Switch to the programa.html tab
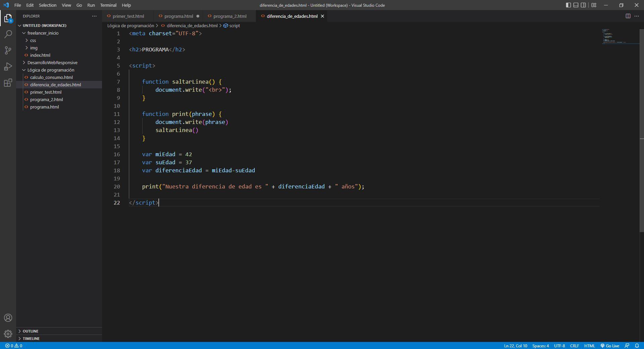 click(x=179, y=16)
